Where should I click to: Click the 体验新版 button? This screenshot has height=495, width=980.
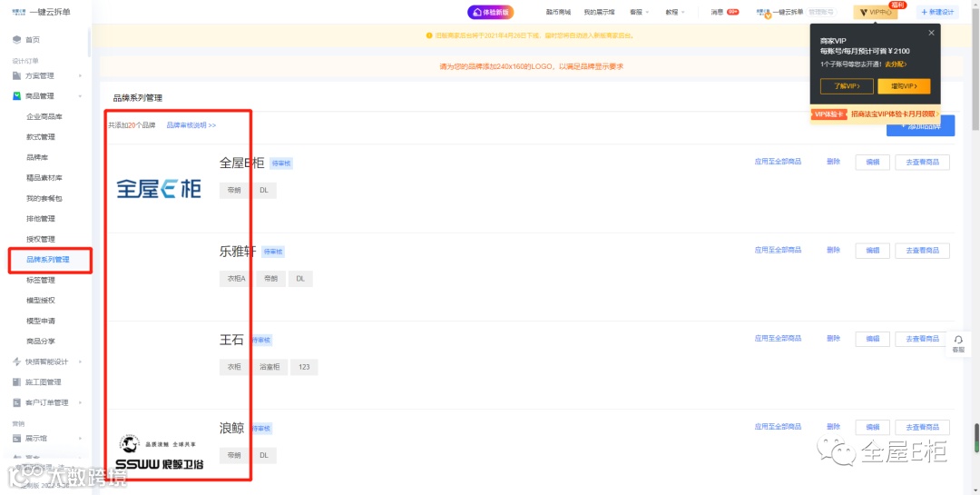click(491, 12)
